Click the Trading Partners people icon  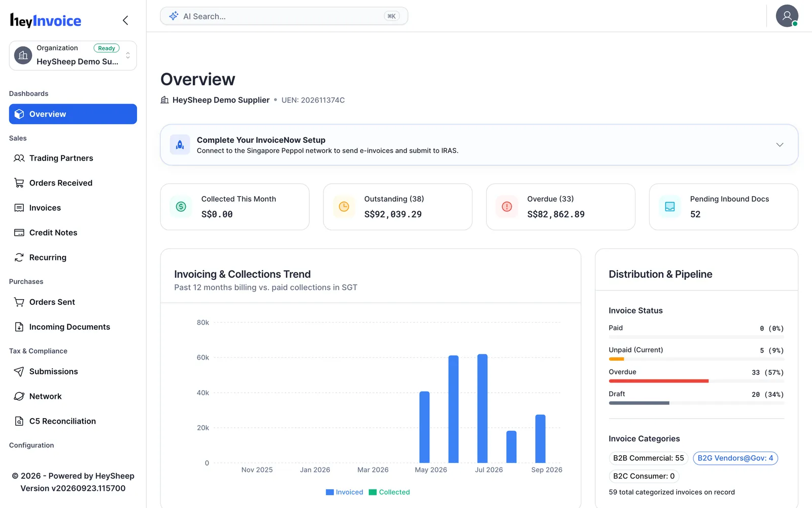click(19, 158)
